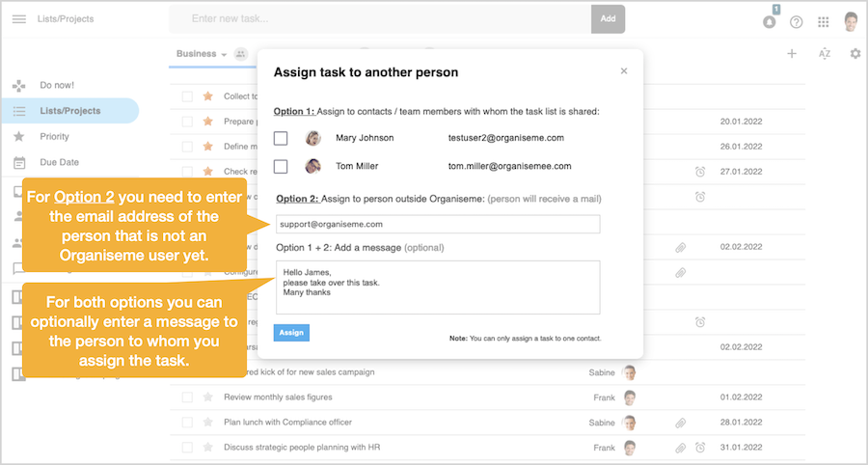Open the apps grid icon
Screen dimensions: 868x465
coord(824,22)
